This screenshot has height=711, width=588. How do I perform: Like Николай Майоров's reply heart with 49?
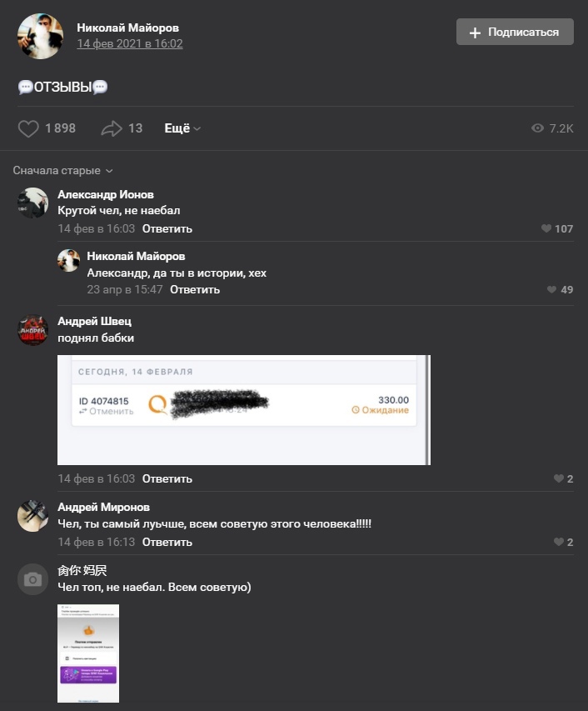(551, 289)
